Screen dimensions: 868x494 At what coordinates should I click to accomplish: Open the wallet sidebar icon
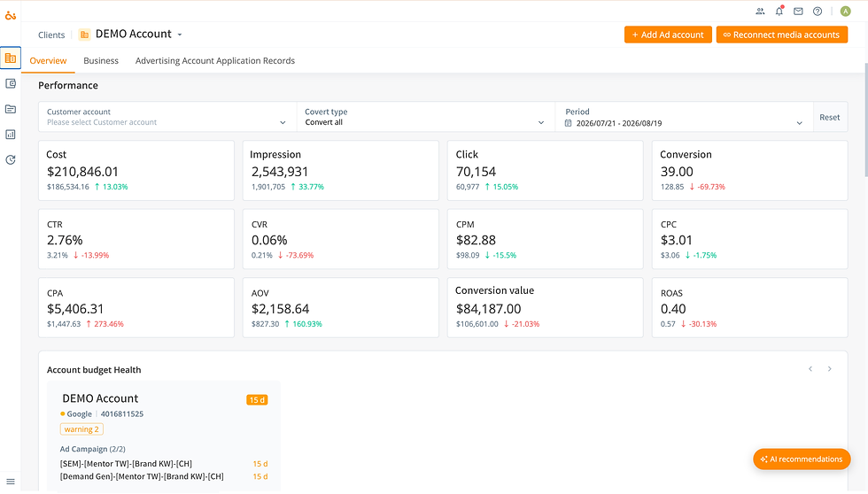11,83
